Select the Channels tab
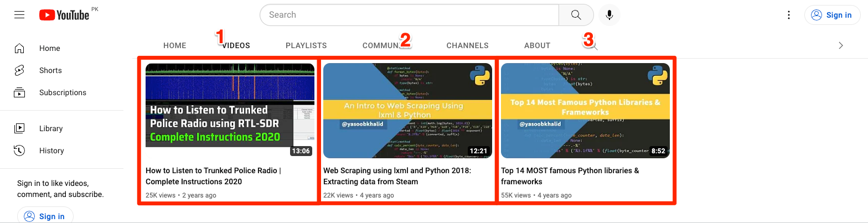This screenshot has width=868, height=223. [x=467, y=46]
